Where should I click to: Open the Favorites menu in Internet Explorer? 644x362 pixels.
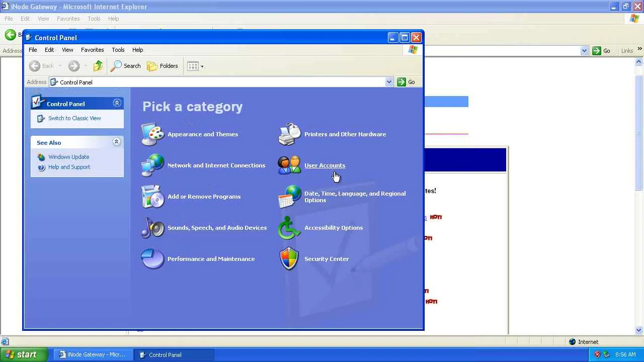(x=68, y=19)
